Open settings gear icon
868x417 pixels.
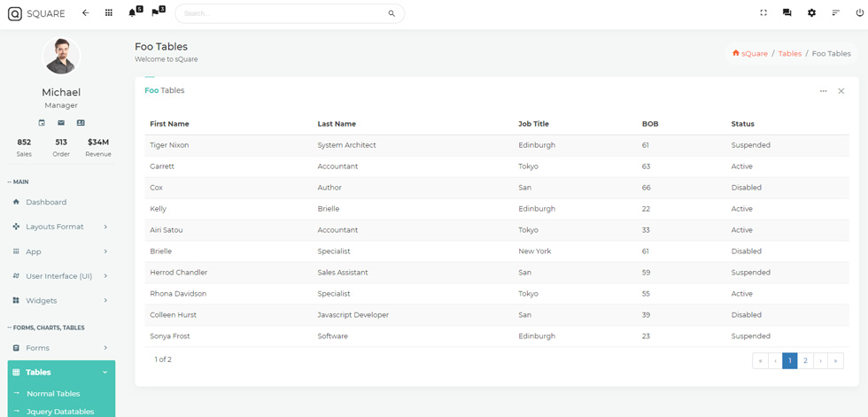(x=811, y=12)
